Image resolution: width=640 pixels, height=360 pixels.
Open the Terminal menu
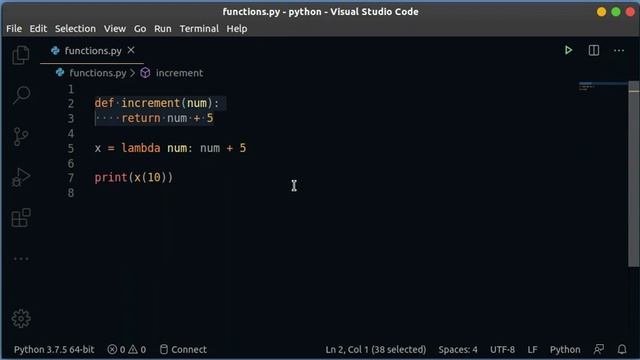[x=199, y=29]
